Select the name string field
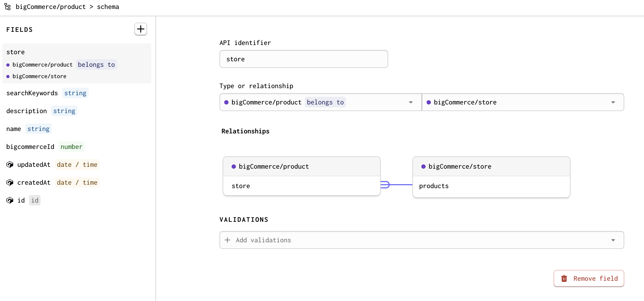 tap(77, 129)
